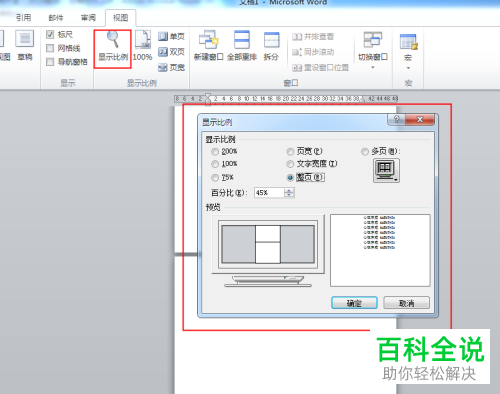Select the 200% radio option
The image size is (500, 394).
pyautogui.click(x=215, y=152)
